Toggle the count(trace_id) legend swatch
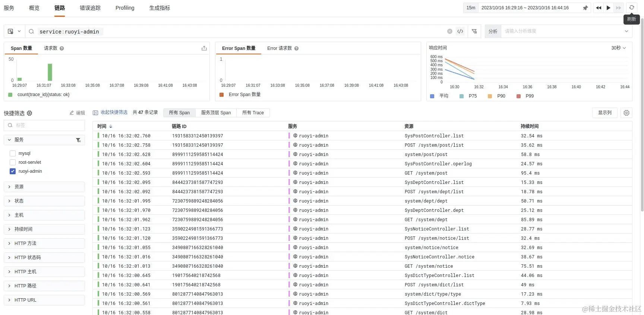Image resolution: width=644 pixels, height=315 pixels. pos(10,95)
